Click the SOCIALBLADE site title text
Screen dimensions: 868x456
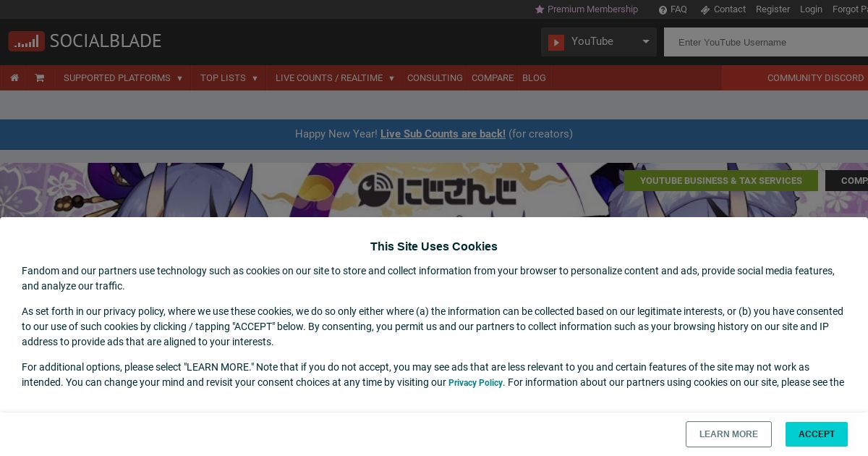(106, 41)
